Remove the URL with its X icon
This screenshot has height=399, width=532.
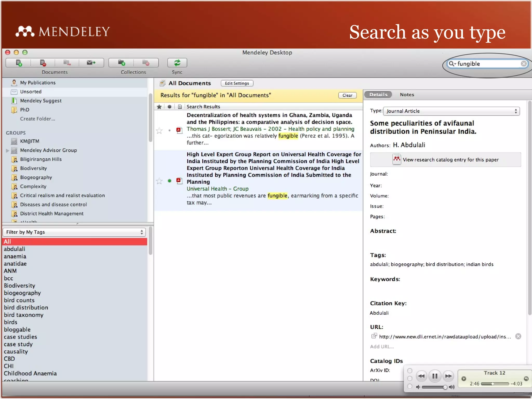(x=518, y=336)
